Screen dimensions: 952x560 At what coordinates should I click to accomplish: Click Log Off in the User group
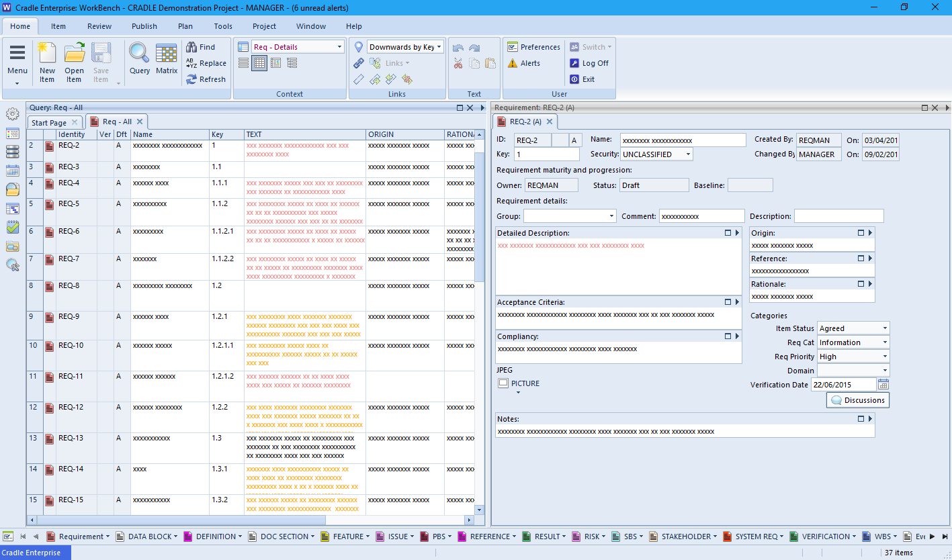(x=589, y=63)
